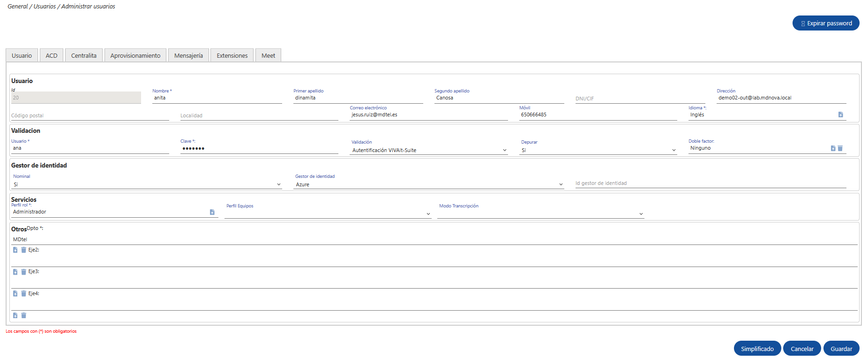Click the Expirar password button
The height and width of the screenshot is (359, 868).
pos(826,23)
